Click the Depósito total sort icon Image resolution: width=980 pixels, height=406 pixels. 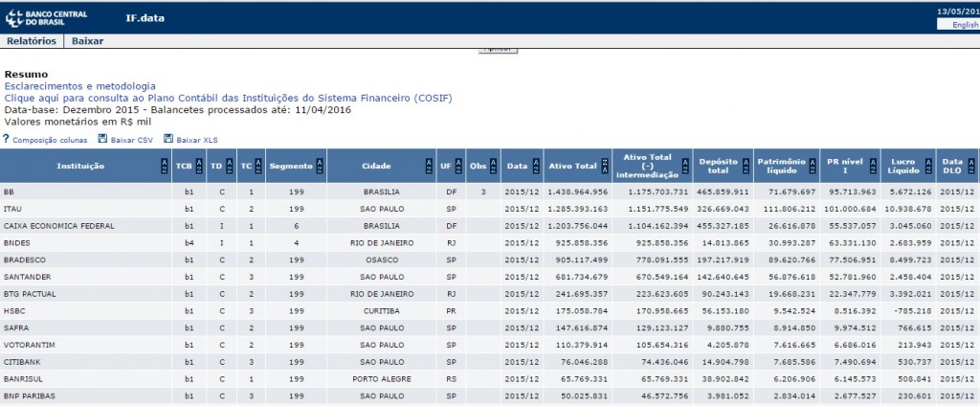(x=747, y=167)
